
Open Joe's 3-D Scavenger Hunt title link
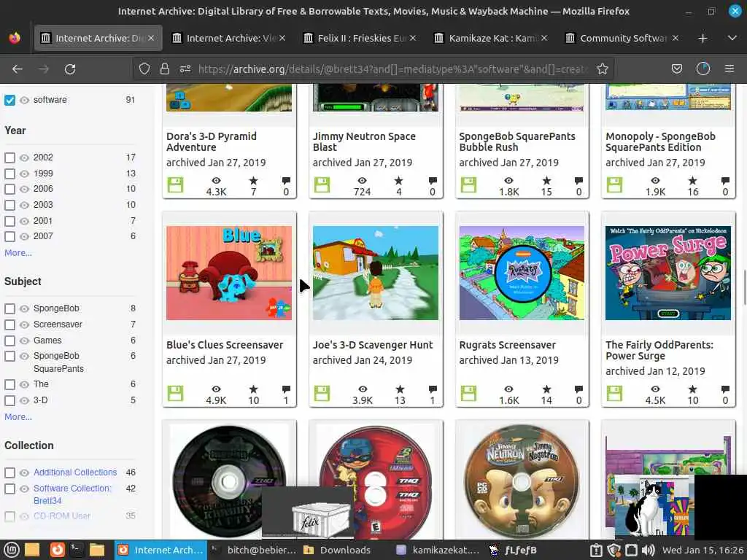point(373,345)
